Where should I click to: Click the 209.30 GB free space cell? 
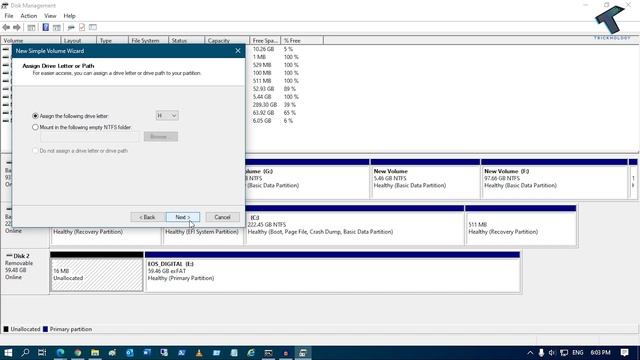[x=264, y=105]
